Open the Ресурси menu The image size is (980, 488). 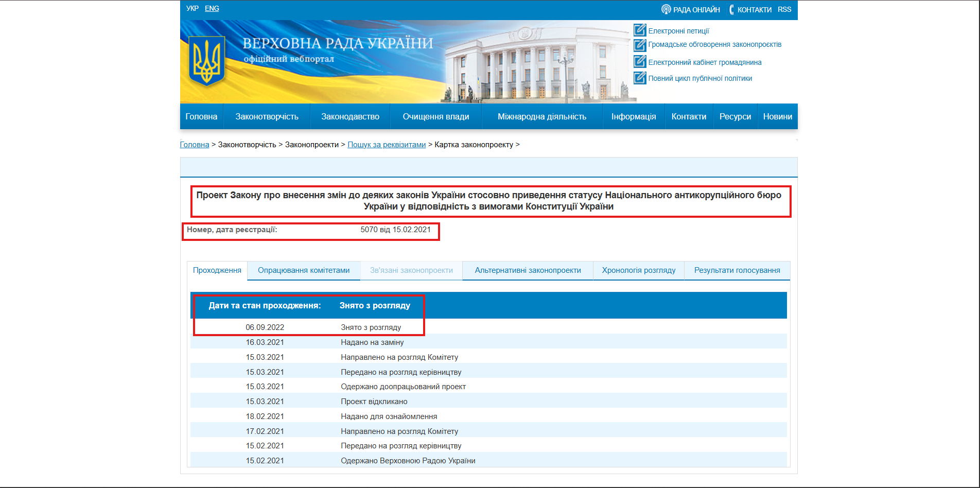coord(735,116)
